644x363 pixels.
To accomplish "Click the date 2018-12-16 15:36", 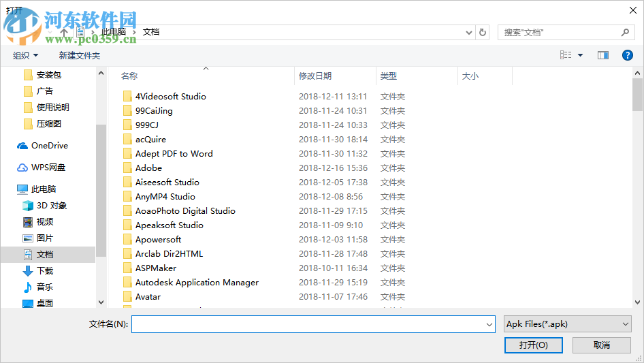I will [333, 168].
